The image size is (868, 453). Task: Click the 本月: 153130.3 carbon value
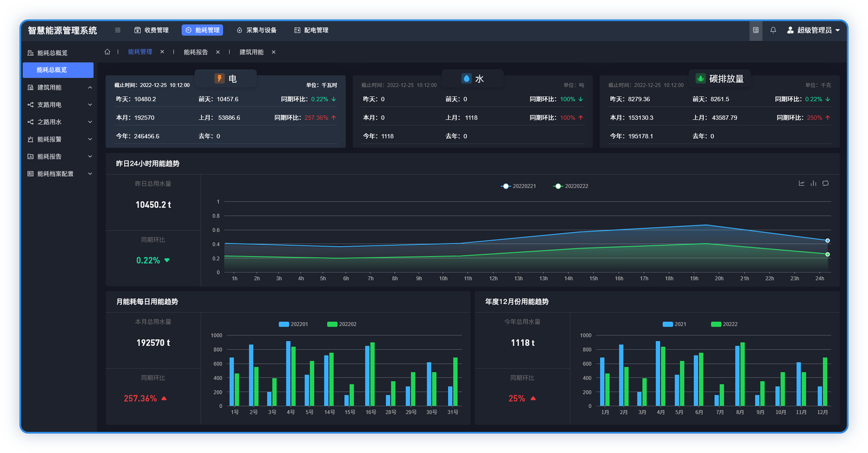631,118
